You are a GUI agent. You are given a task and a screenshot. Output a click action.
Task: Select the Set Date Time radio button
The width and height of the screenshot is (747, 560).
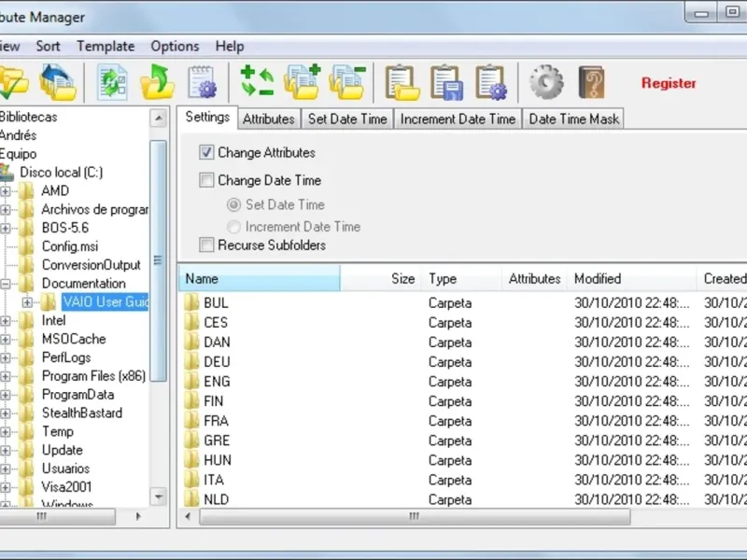[233, 204]
